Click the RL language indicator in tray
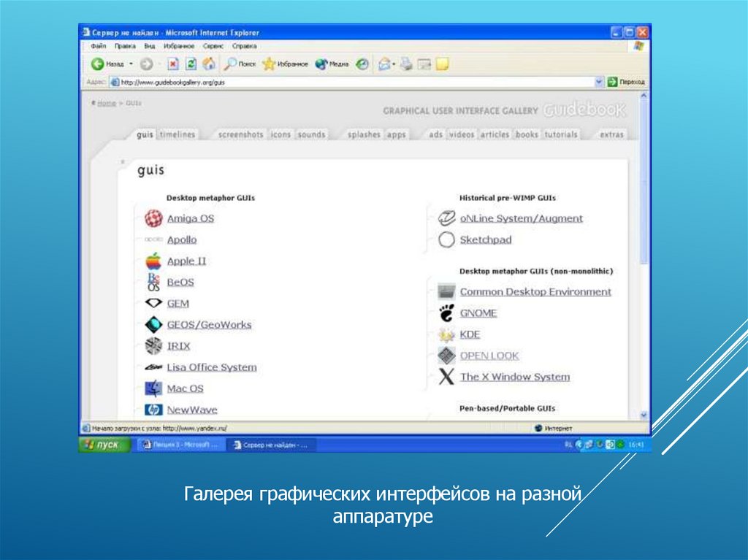Viewport: 748px width, 560px height. pyautogui.click(x=568, y=445)
